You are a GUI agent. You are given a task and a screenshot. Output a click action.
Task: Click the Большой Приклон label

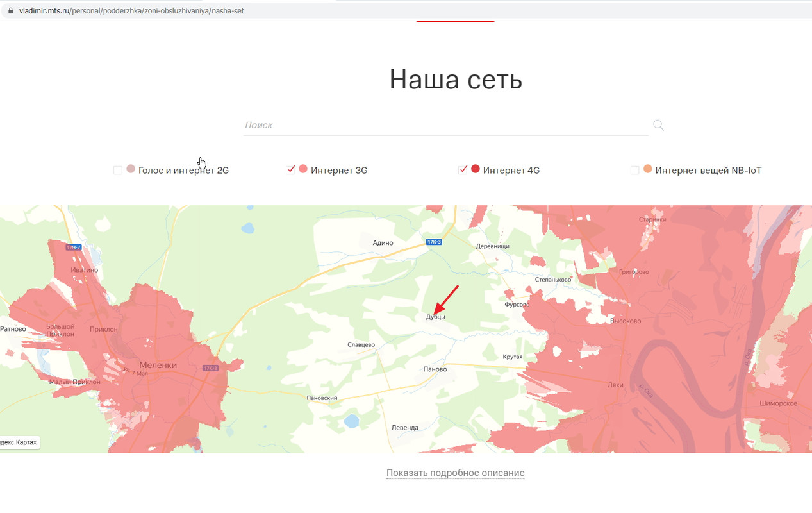tap(60, 330)
